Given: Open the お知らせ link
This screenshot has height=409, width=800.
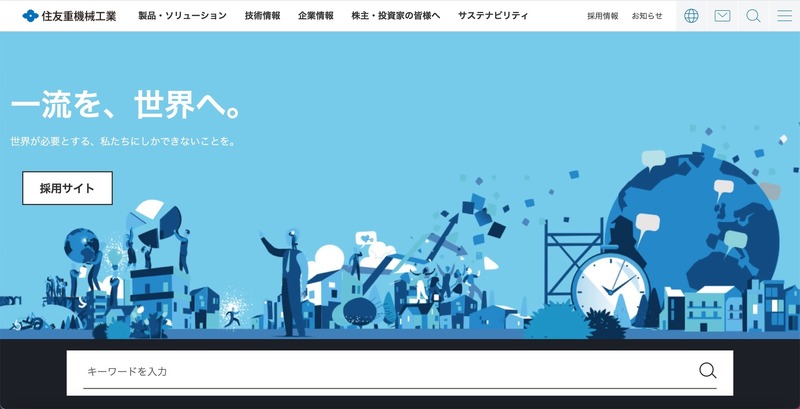Looking at the screenshot, I should (x=647, y=16).
